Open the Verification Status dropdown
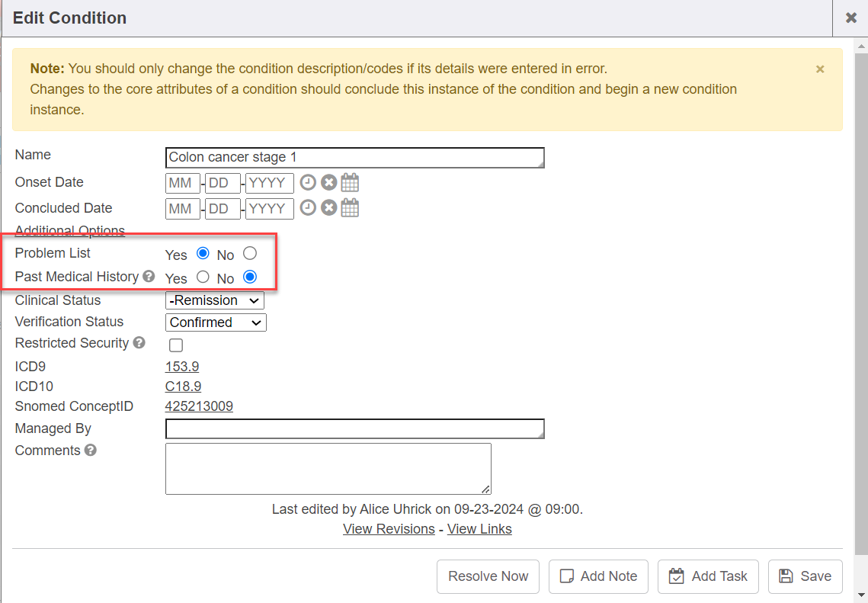The width and height of the screenshot is (868, 603). 216,322
